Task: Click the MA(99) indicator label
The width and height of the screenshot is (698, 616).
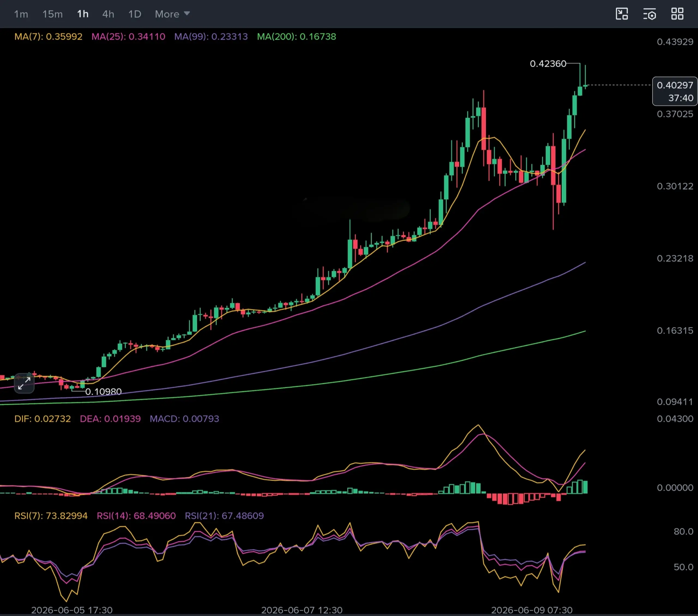Action: [211, 37]
